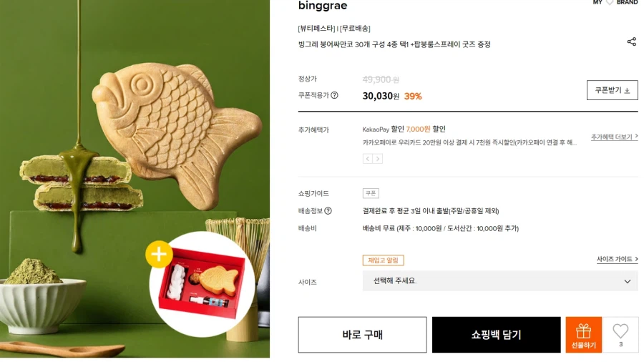This screenshot has width=644, height=362.
Task: Open the 쿠폰적용가 help question mark
Action: [x=334, y=95]
